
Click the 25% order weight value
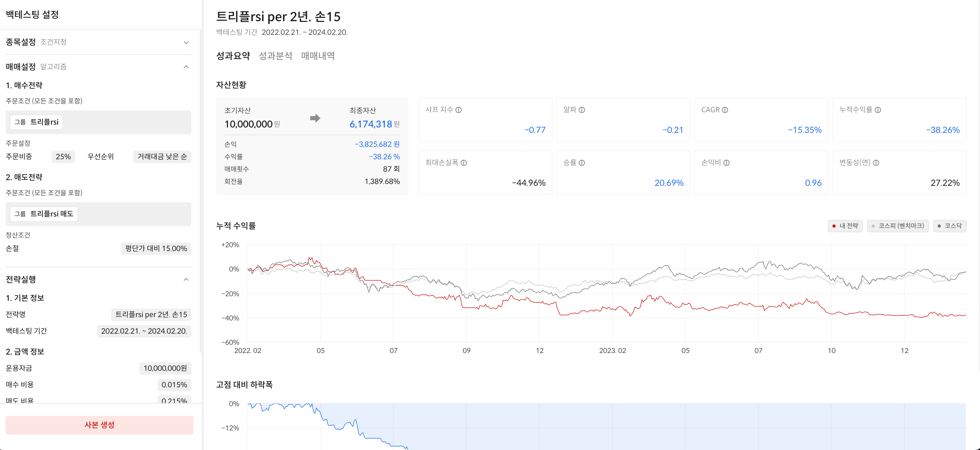pyautogui.click(x=63, y=157)
